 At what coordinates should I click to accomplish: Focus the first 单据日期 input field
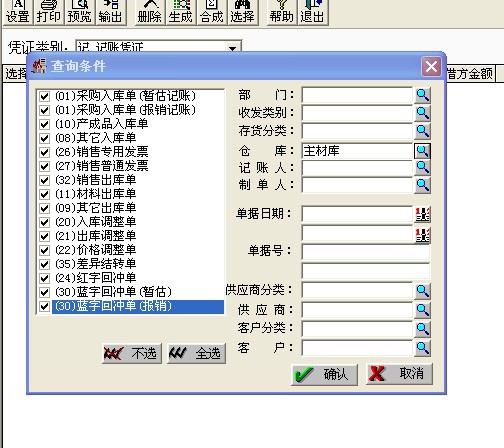pos(357,214)
